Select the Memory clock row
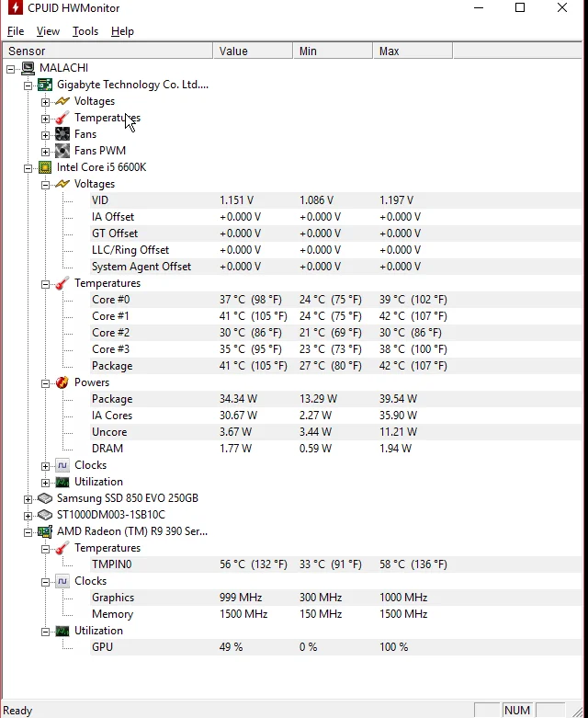This screenshot has width=588, height=718. 335,614
